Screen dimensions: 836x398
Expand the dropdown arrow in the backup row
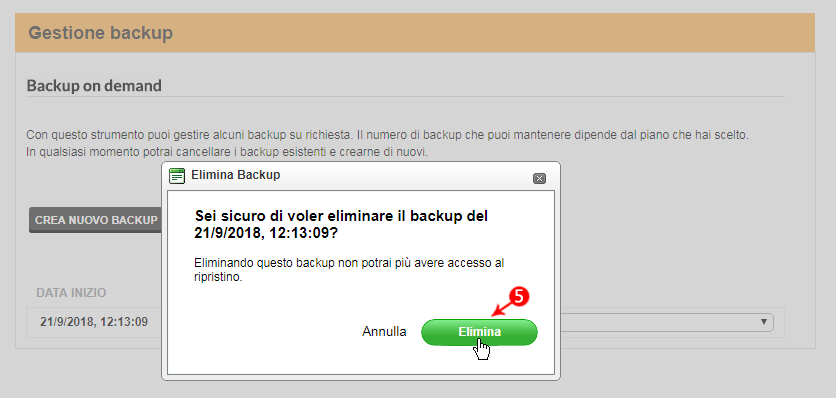763,322
